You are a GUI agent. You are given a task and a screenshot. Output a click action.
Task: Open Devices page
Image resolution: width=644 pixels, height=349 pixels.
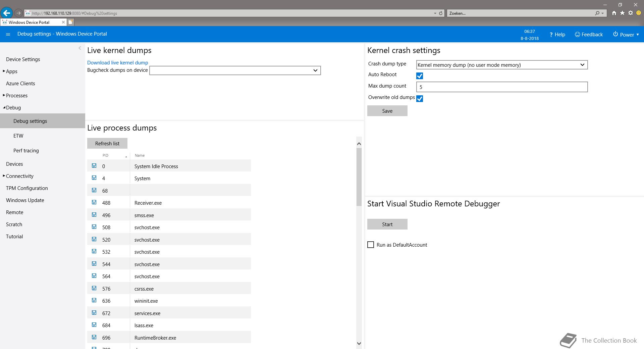(14, 164)
